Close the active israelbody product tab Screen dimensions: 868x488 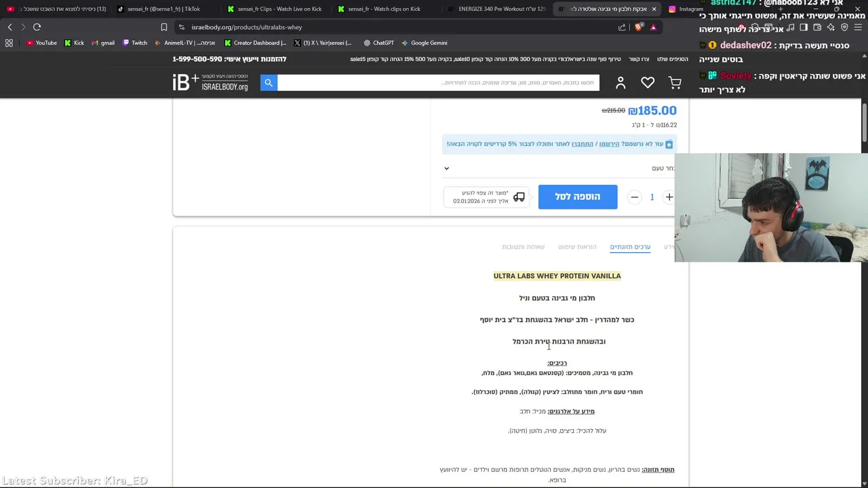[x=654, y=9]
